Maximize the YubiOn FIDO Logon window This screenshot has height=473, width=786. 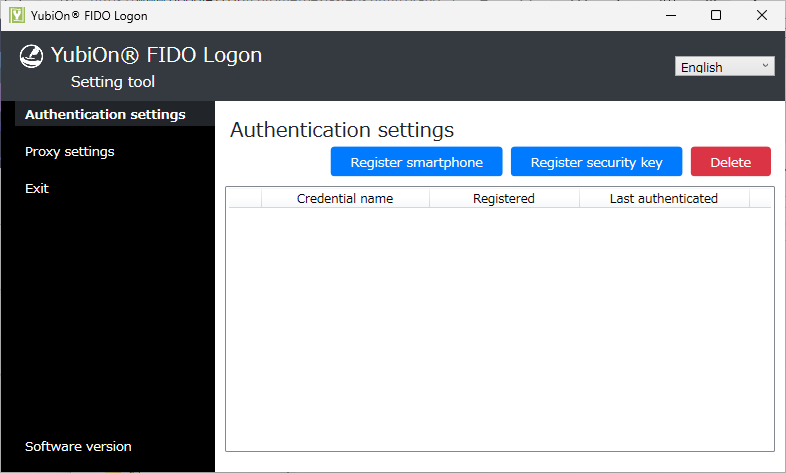(x=716, y=15)
